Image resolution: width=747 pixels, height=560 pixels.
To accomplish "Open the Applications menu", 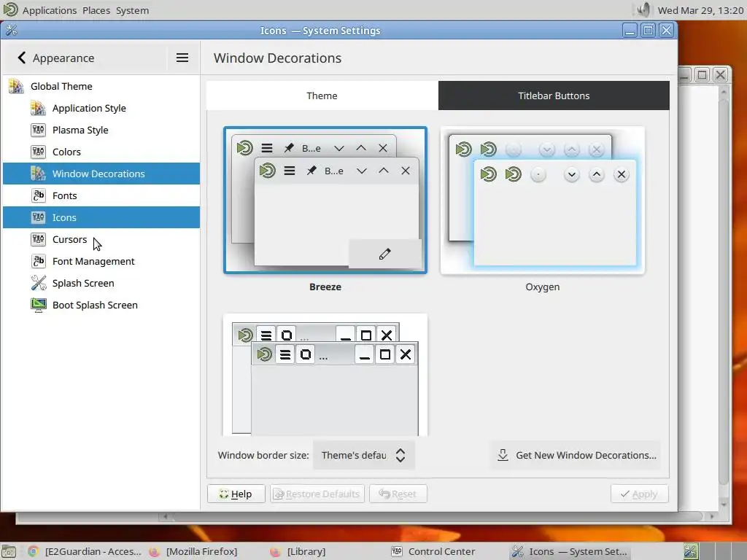I will pyautogui.click(x=49, y=10).
